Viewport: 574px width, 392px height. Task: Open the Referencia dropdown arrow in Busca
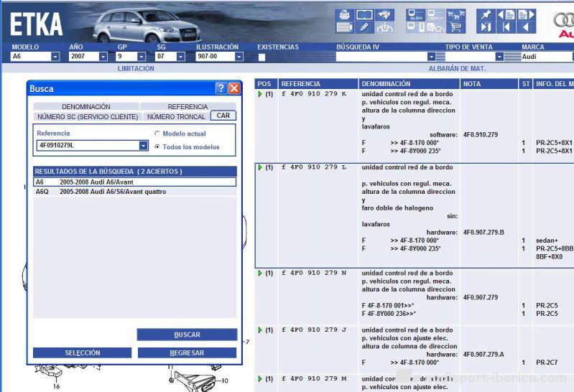pyautogui.click(x=143, y=146)
